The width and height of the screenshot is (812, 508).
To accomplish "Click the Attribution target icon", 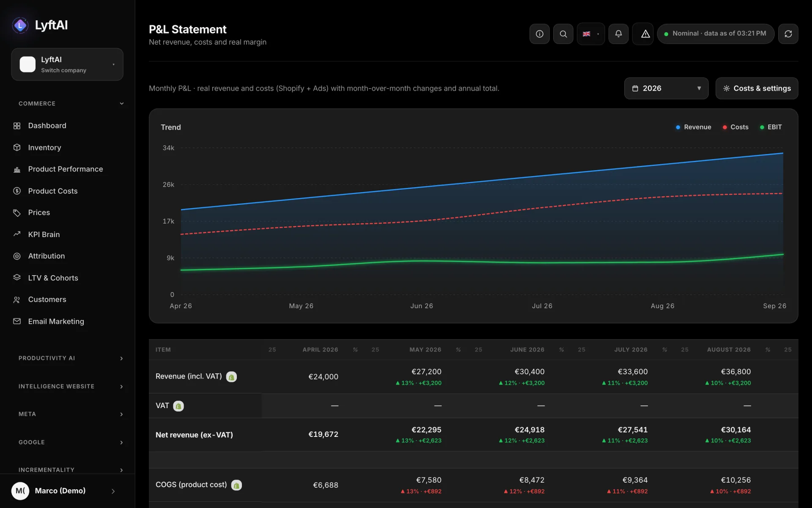I will tap(17, 256).
